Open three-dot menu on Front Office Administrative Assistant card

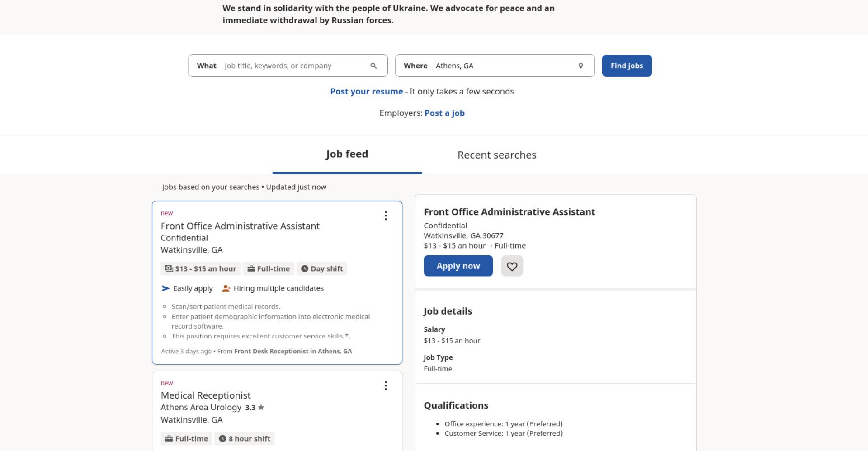pos(386,216)
